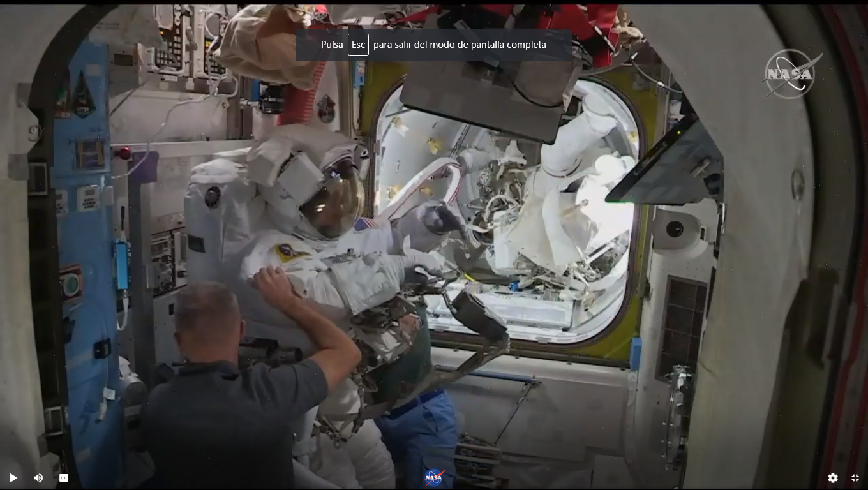This screenshot has height=490, width=868.
Task: Open the video settings gear menu
Action: tap(833, 478)
